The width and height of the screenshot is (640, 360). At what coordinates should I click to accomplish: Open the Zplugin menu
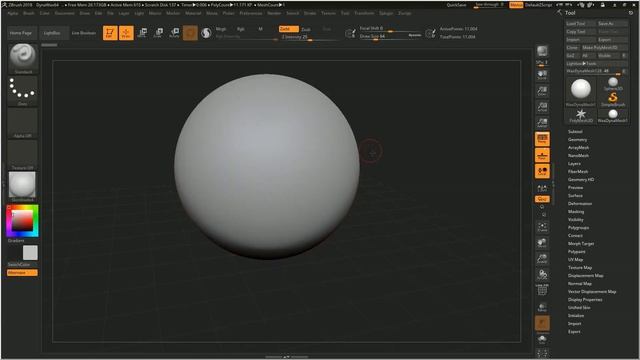click(x=386, y=13)
